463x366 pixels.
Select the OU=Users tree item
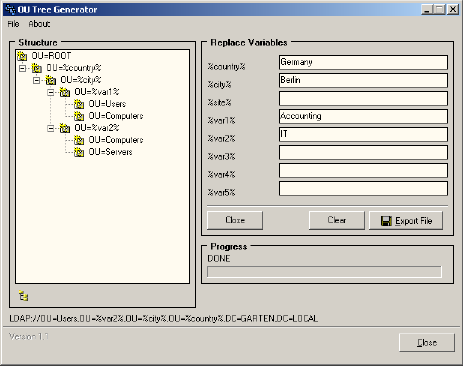click(107, 104)
